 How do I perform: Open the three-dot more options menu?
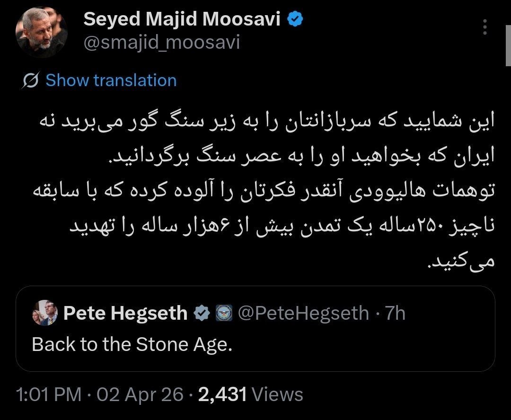click(x=485, y=27)
